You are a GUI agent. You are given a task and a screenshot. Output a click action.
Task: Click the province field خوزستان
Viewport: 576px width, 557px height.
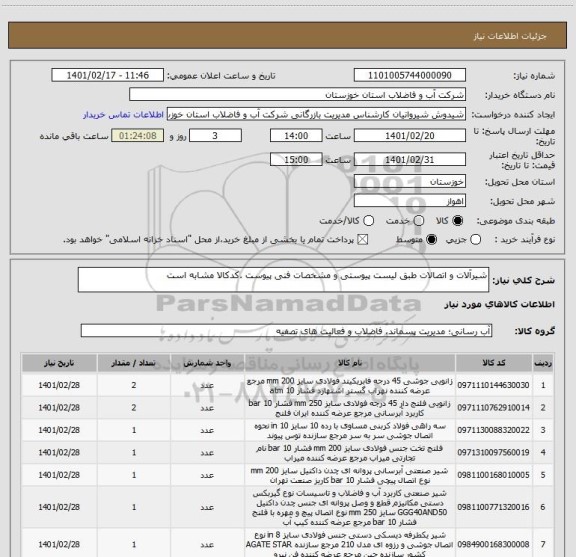[410, 182]
